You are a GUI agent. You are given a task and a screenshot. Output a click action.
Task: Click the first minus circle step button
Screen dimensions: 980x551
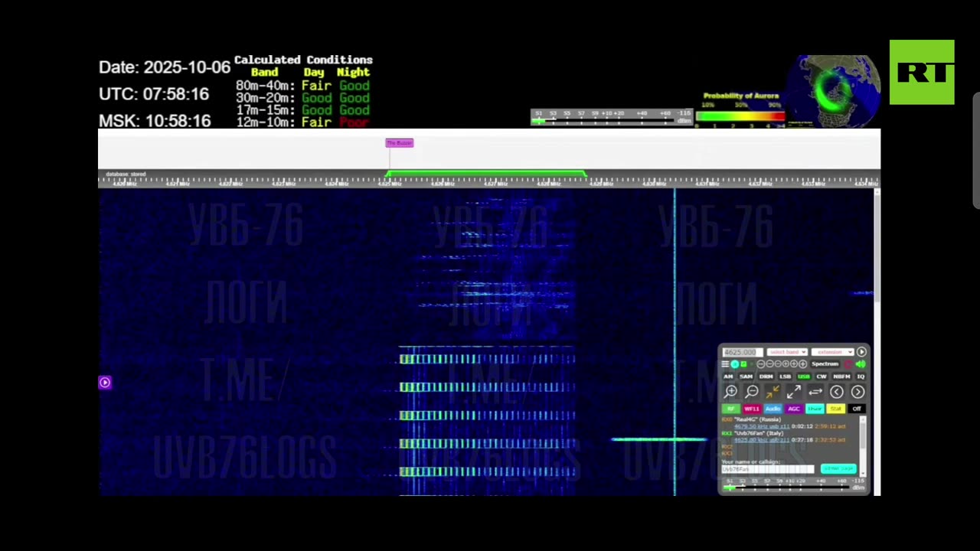pyautogui.click(x=761, y=364)
